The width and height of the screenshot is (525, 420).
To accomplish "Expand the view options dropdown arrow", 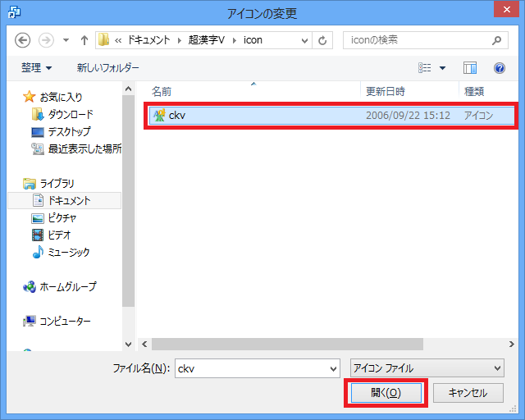I will (443, 68).
